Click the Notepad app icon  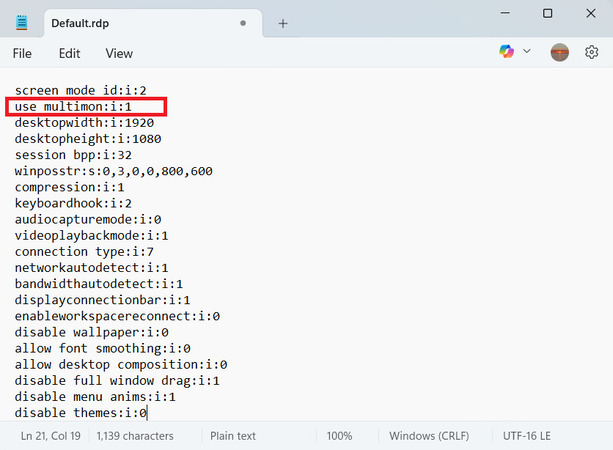pyautogui.click(x=22, y=23)
